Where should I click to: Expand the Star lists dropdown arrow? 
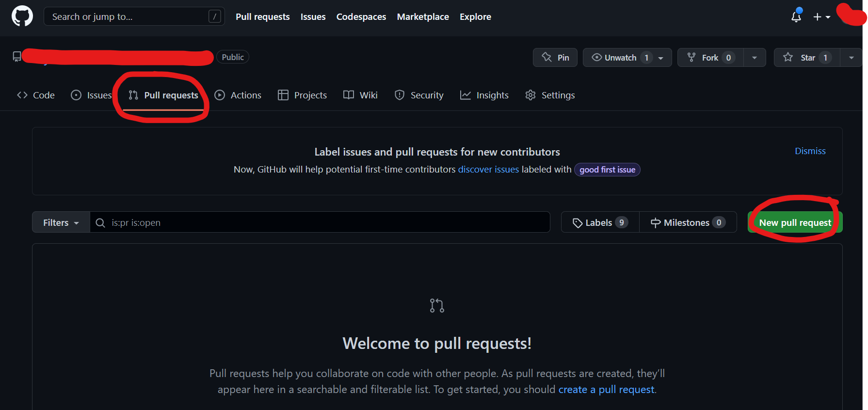852,57
